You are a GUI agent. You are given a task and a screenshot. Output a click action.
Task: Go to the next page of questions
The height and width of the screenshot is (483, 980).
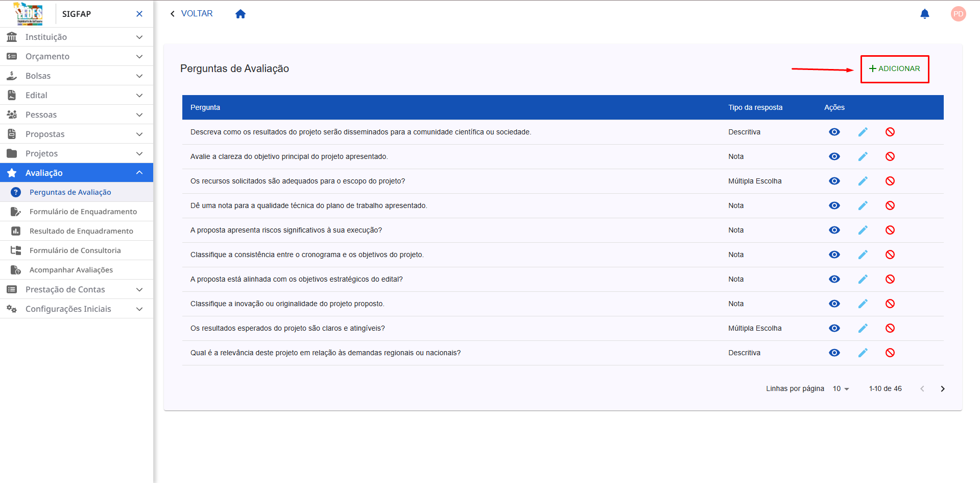943,388
